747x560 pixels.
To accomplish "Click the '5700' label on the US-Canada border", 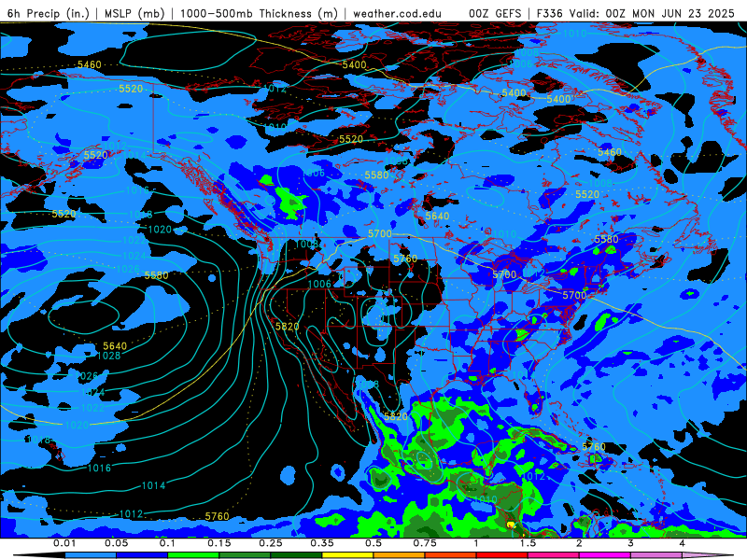I will point(380,234).
